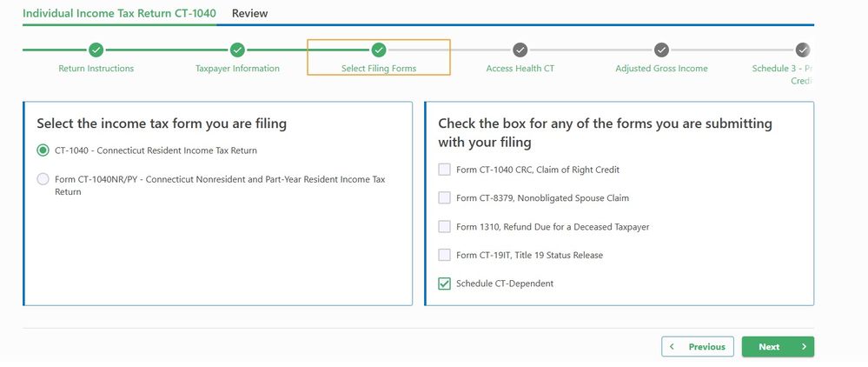
Task: Go to Access Health CT step label
Action: coord(520,69)
